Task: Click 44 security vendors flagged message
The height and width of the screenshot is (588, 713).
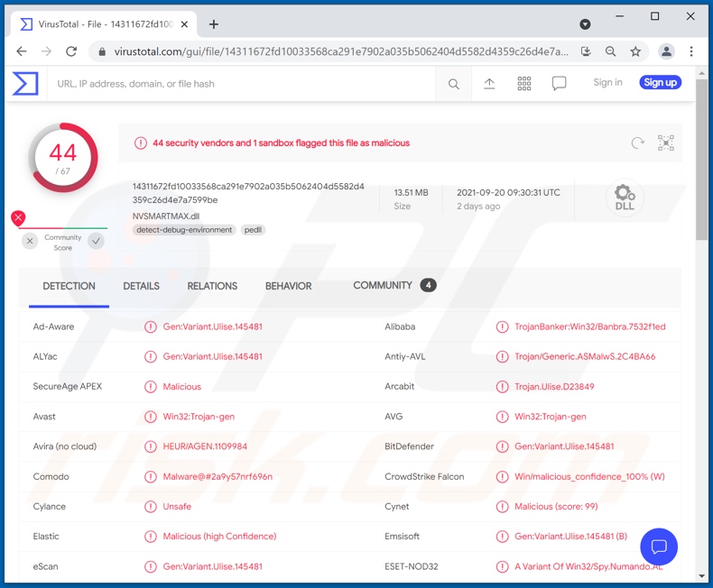Action: pos(281,143)
